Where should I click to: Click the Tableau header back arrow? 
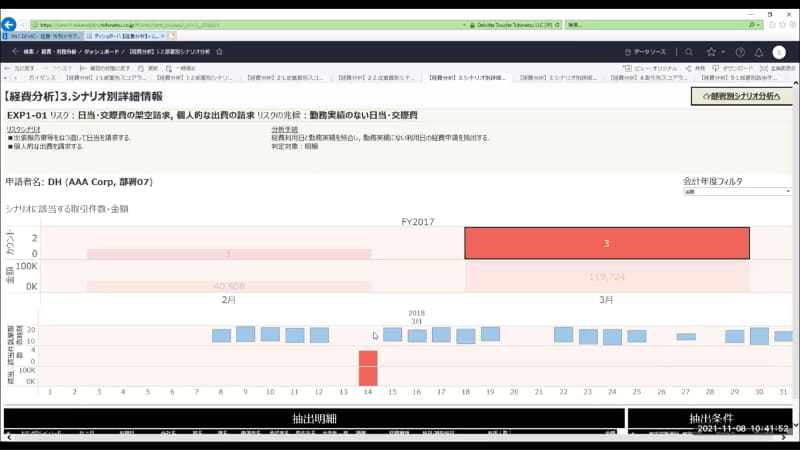click(x=15, y=52)
